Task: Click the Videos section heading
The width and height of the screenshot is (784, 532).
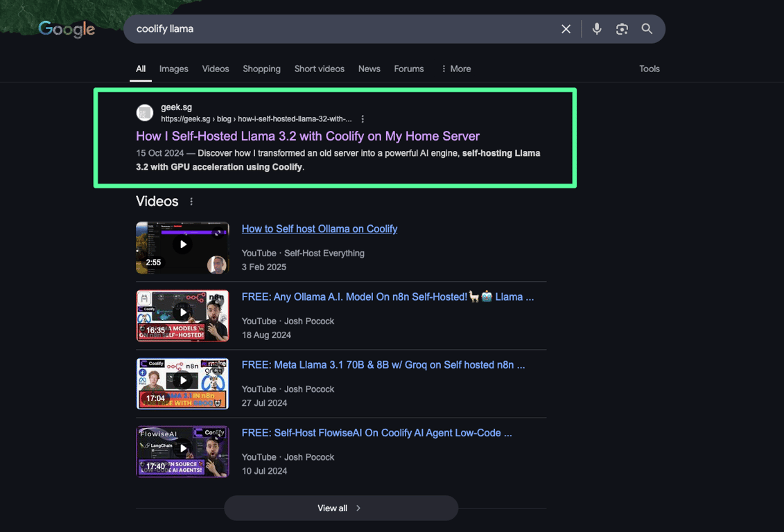Action: 157,202
